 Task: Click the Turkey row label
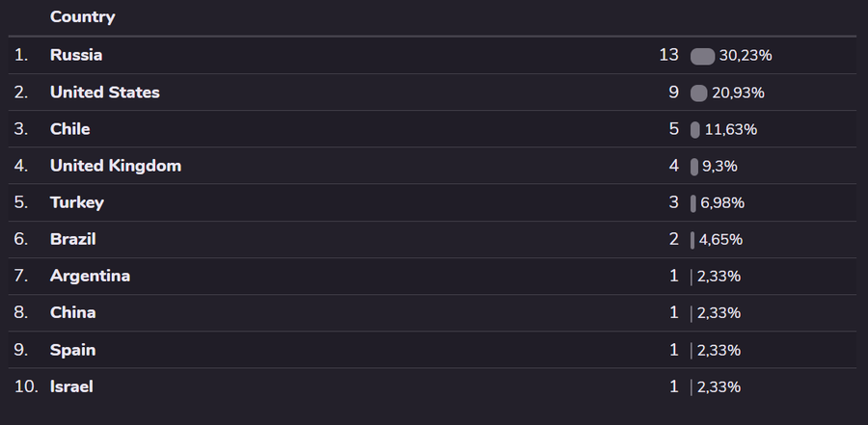point(76,202)
